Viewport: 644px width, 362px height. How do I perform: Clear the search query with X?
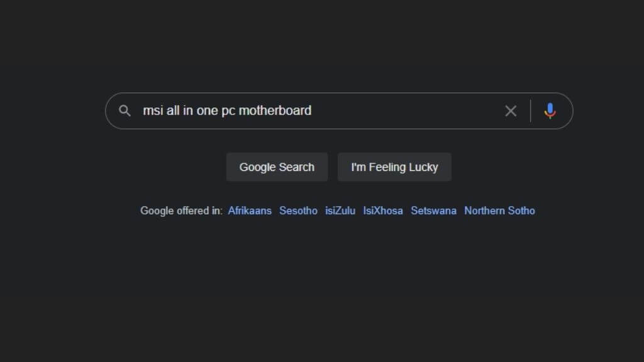(x=511, y=111)
